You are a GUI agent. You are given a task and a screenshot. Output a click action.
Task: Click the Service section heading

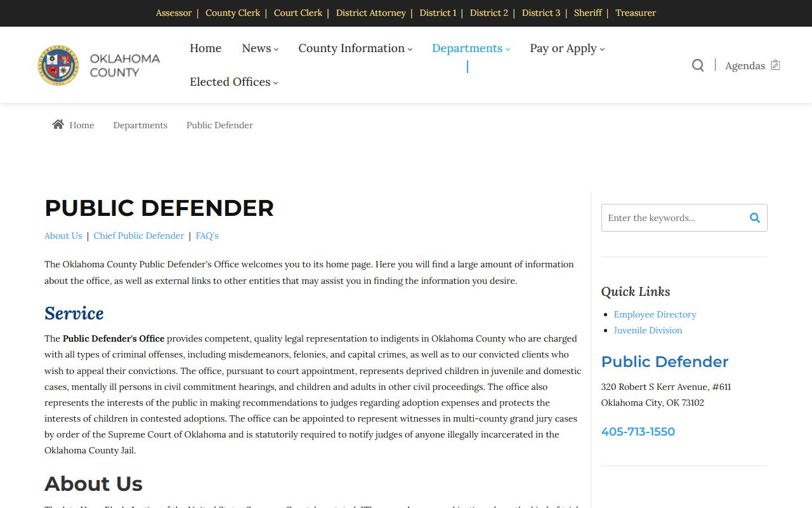tap(74, 313)
